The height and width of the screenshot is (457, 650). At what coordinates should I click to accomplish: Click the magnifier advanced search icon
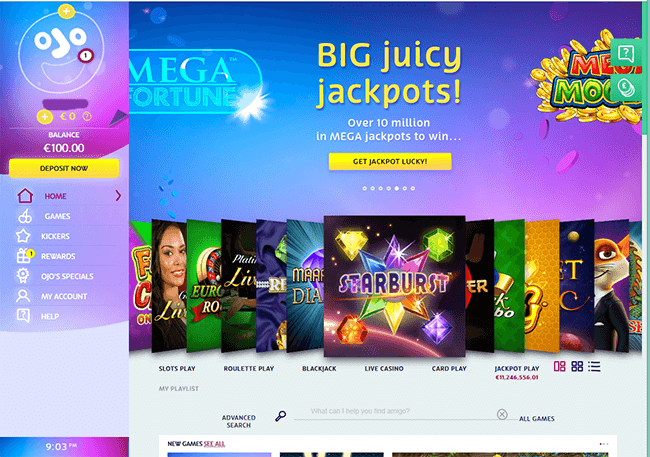coord(281,416)
